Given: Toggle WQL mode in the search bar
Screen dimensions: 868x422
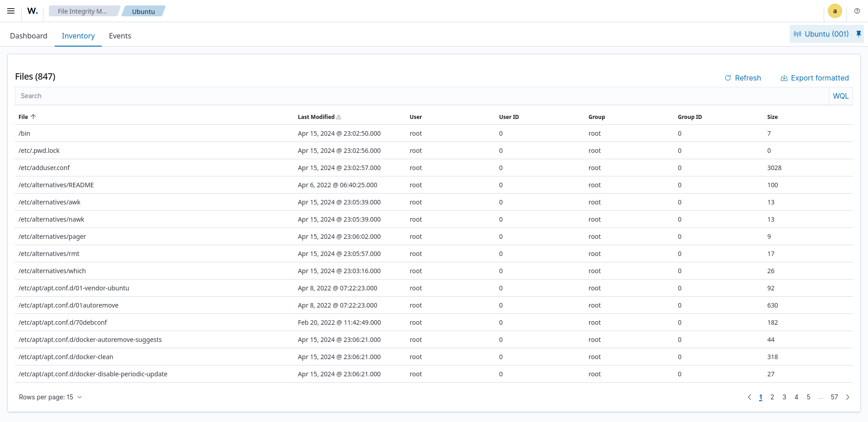Looking at the screenshot, I should (840, 96).
